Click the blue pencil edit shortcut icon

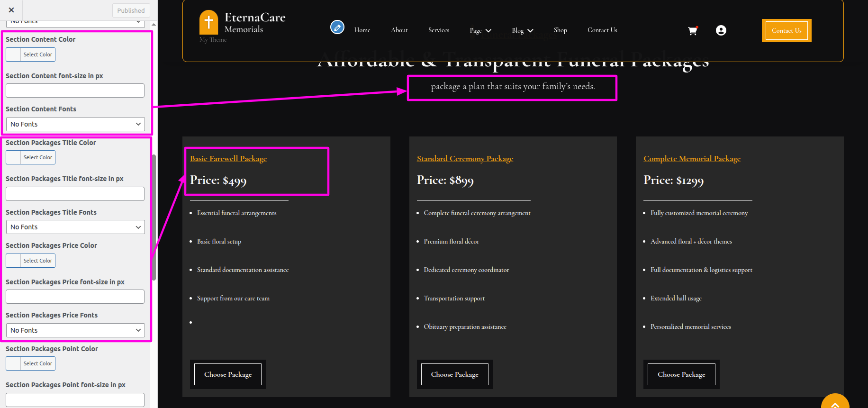point(337,27)
